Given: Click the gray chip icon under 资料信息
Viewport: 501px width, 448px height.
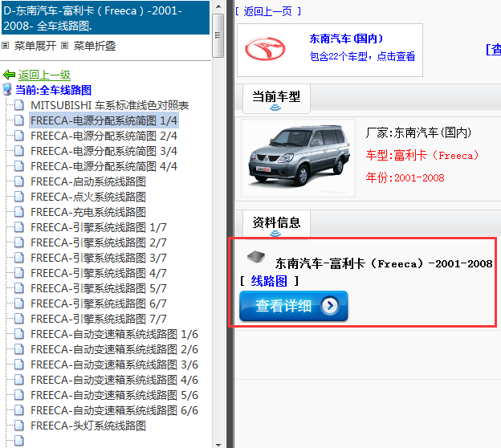Looking at the screenshot, I should pos(256,257).
